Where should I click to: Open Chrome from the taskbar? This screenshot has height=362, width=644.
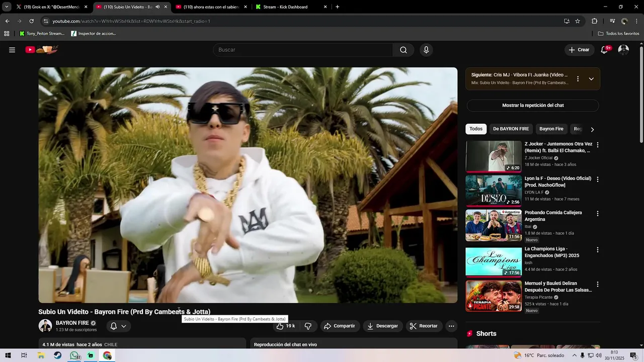107,355
